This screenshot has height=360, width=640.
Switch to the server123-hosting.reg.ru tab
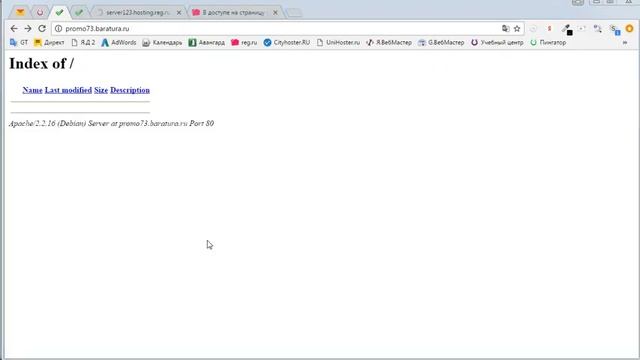point(138,13)
